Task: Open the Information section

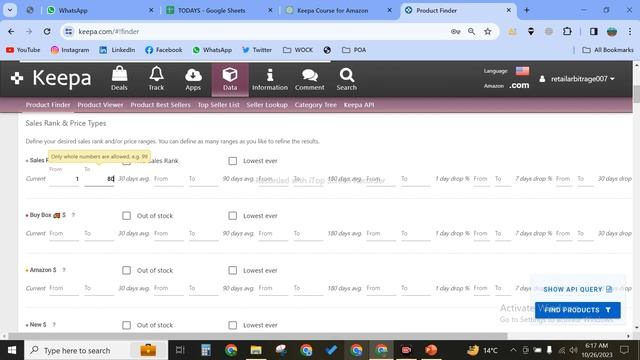Action: [270, 78]
